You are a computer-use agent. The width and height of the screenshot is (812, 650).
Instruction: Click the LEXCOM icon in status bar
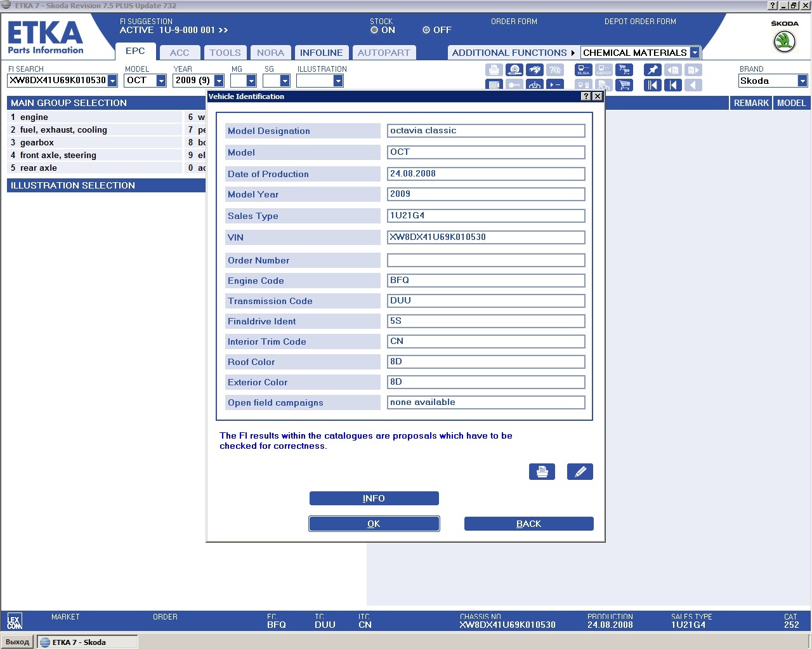click(x=15, y=621)
